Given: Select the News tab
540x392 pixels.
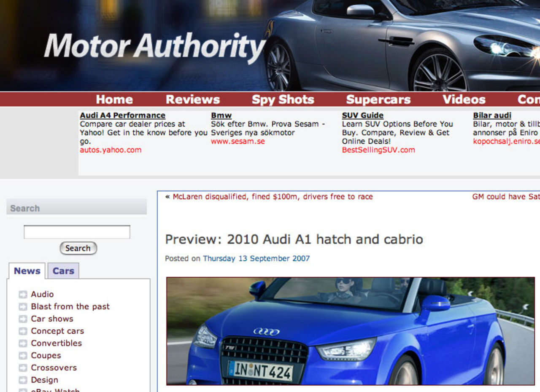Looking at the screenshot, I should [x=27, y=271].
